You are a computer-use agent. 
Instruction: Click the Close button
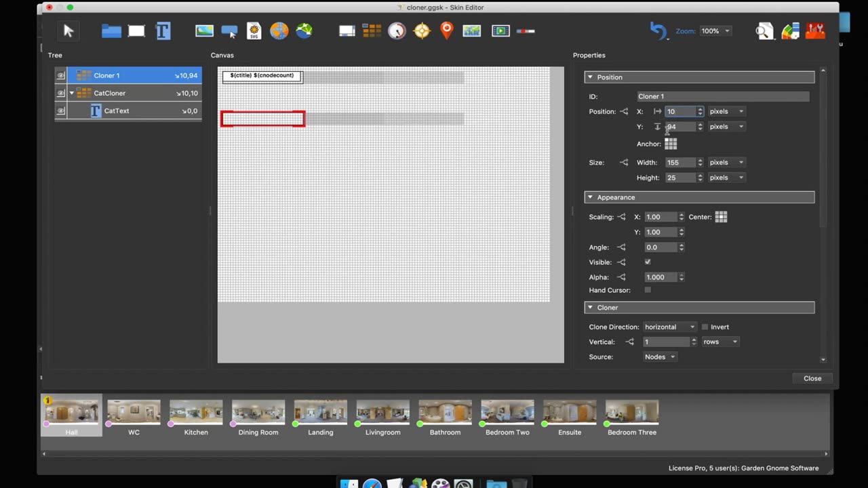(812, 378)
